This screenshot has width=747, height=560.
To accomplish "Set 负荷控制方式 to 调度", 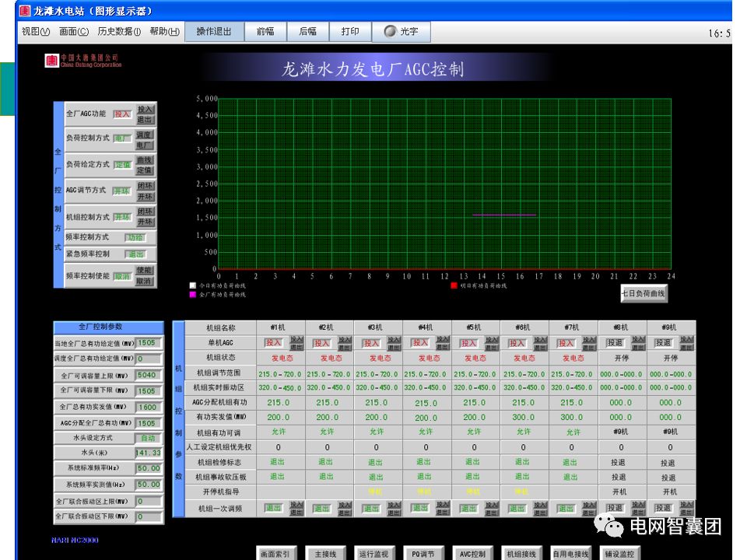I will click(145, 135).
